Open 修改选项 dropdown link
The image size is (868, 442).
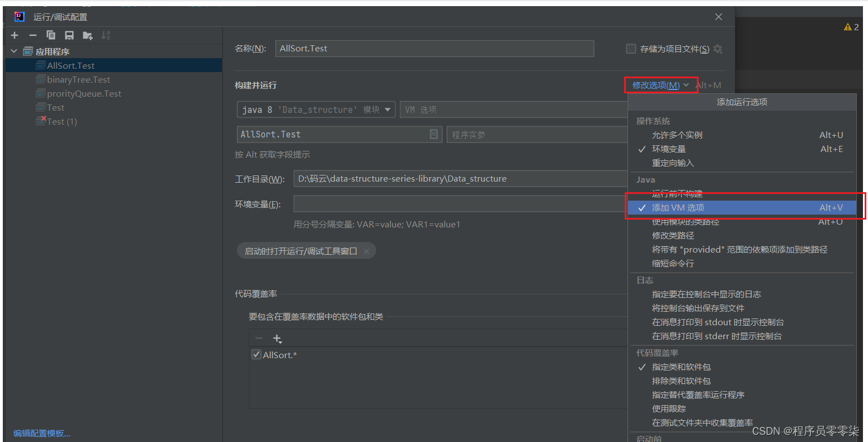coord(661,85)
